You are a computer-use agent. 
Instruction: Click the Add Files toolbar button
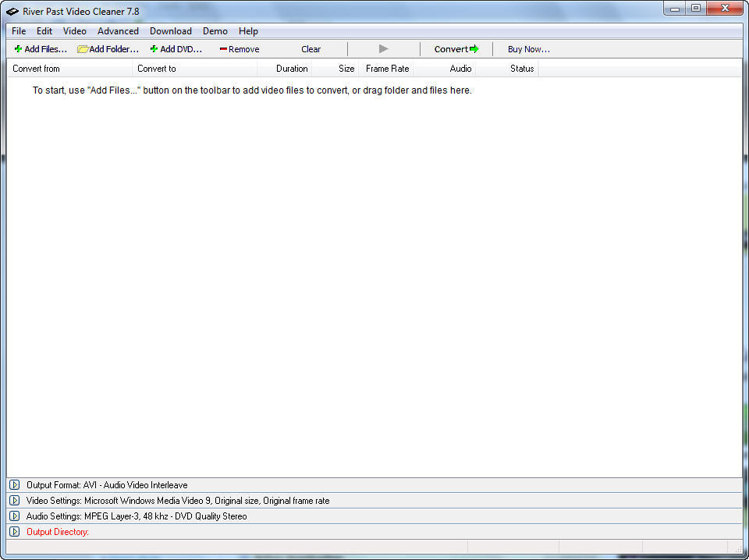tap(41, 49)
